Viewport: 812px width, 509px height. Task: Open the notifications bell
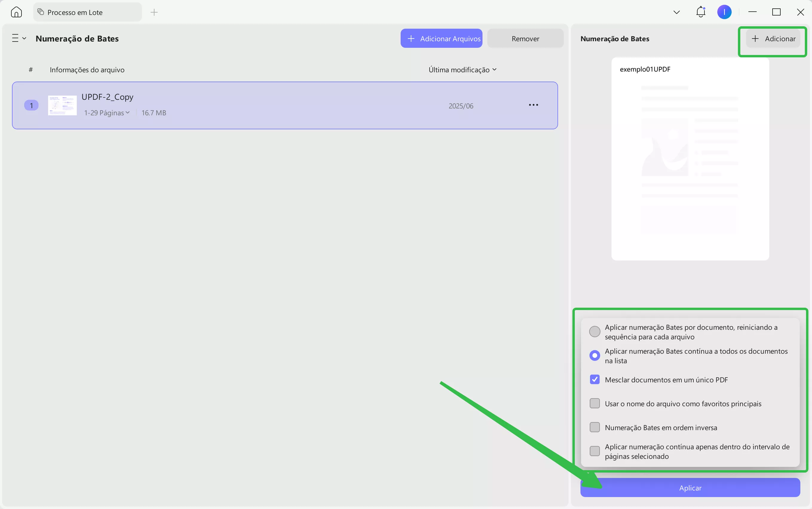pyautogui.click(x=701, y=12)
